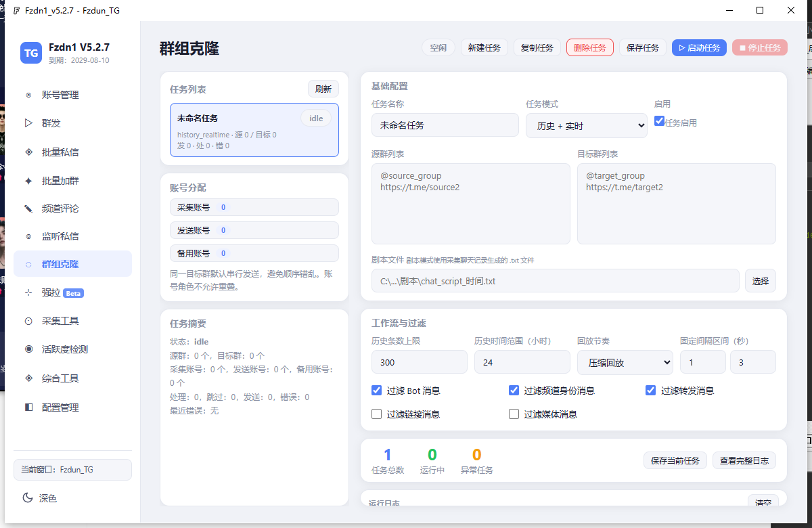Click the 备用账号 allocation row
Image resolution: width=812 pixels, height=528 pixels.
pos(254,253)
